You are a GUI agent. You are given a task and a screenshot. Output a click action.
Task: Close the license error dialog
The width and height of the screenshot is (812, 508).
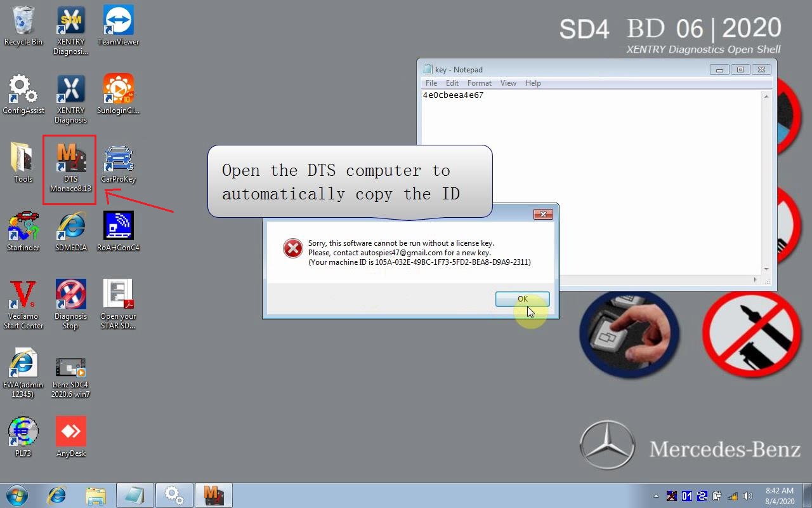tap(543, 215)
